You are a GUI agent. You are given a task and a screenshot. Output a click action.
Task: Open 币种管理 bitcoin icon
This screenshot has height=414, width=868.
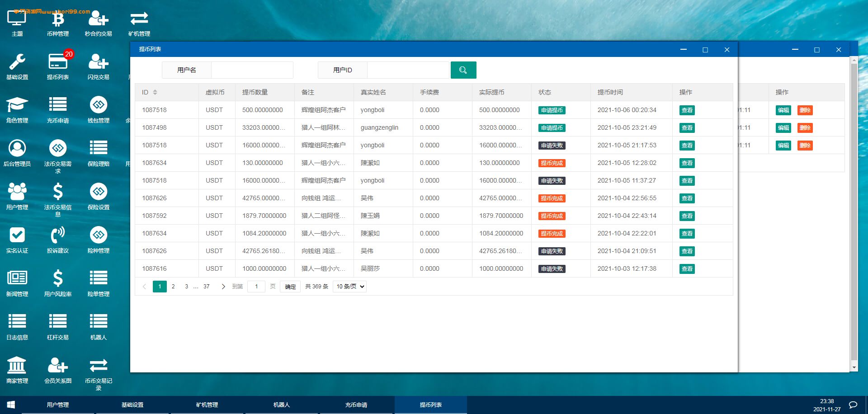click(58, 23)
